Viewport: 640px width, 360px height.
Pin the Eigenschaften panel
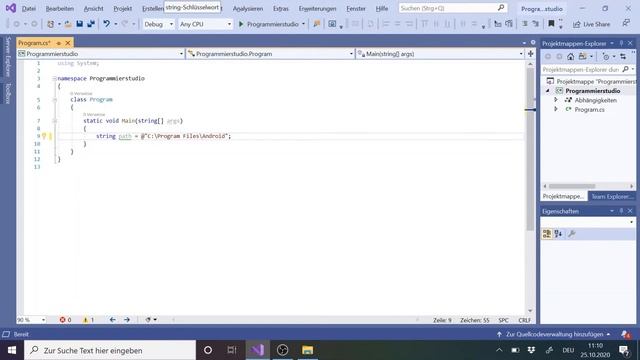[x=621, y=211]
